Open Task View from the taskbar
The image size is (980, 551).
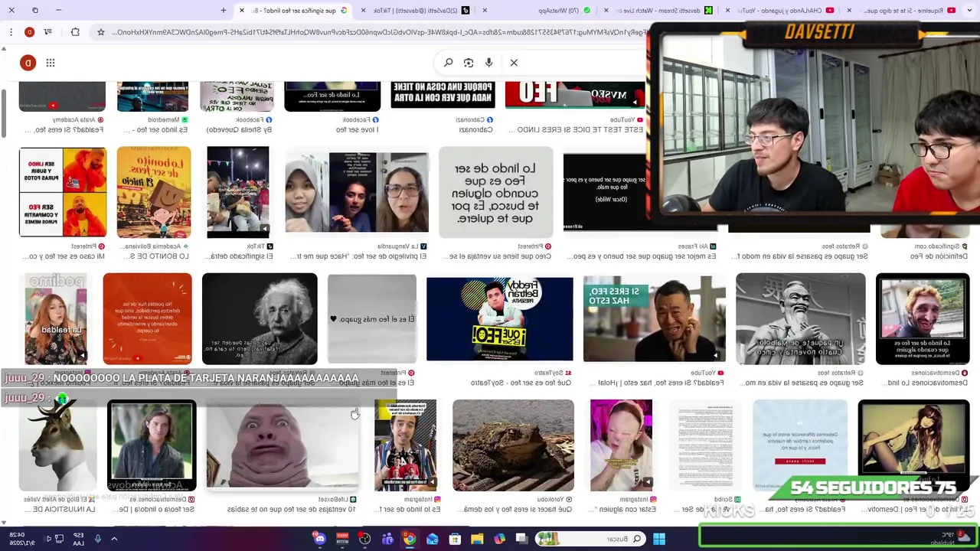(522, 539)
